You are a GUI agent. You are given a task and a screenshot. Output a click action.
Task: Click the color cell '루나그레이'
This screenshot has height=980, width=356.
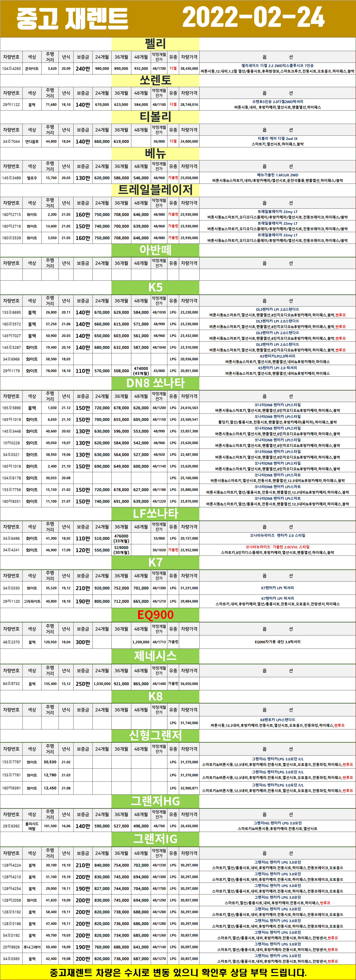[32, 947]
